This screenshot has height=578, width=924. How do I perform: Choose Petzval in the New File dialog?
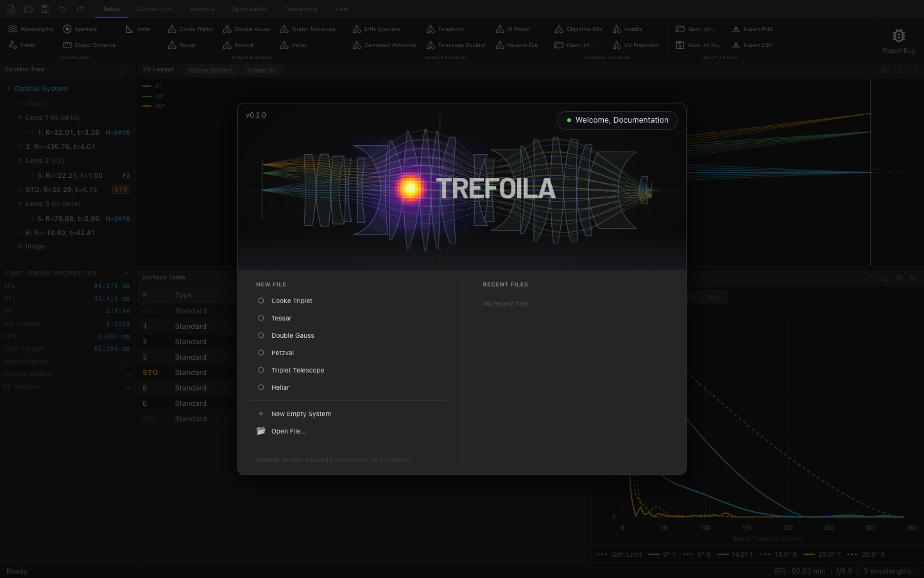(x=283, y=353)
